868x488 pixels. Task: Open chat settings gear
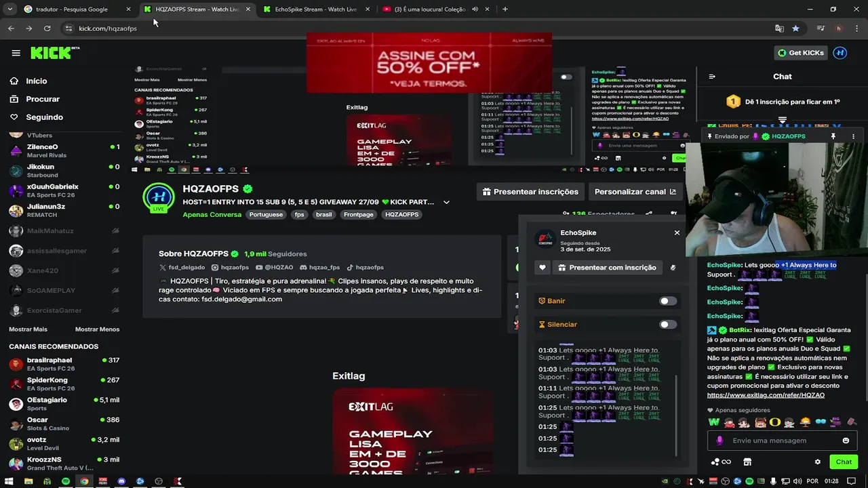pyautogui.click(x=818, y=462)
